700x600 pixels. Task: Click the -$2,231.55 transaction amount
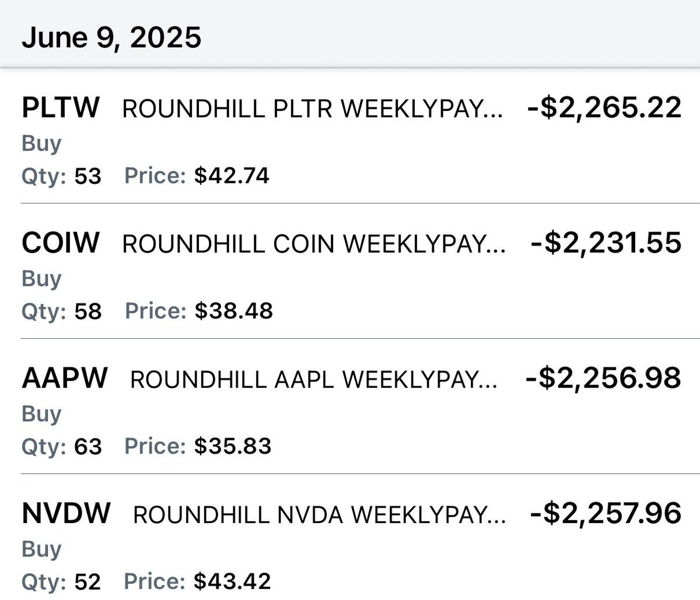[x=605, y=243]
